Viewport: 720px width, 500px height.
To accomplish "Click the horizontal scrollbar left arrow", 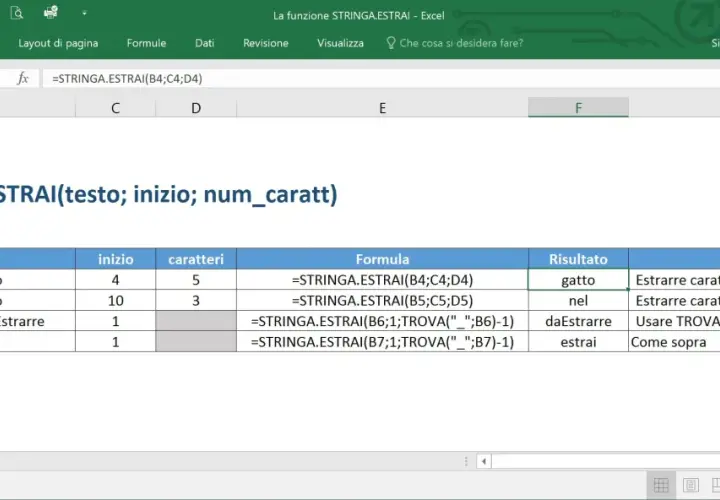I will (484, 461).
